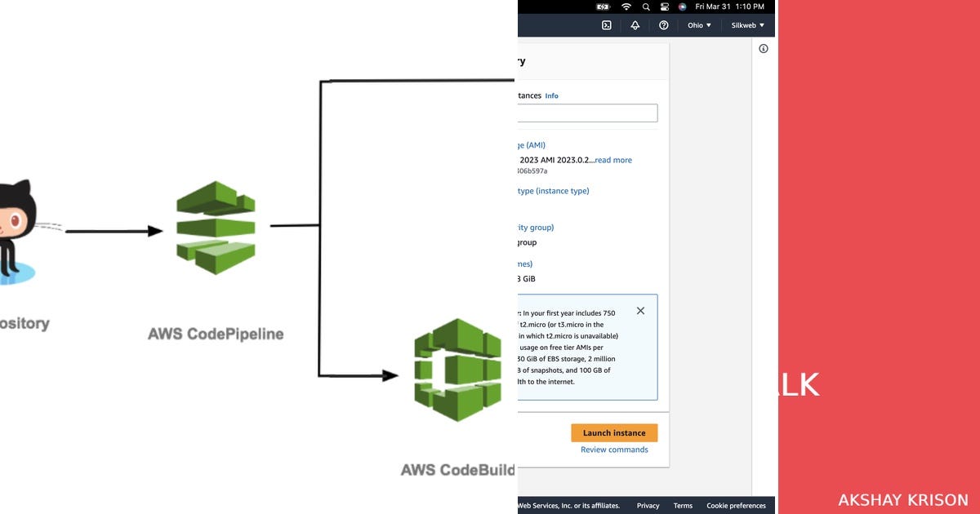
Task: Open Control Center from the menu bar
Action: coord(663,7)
